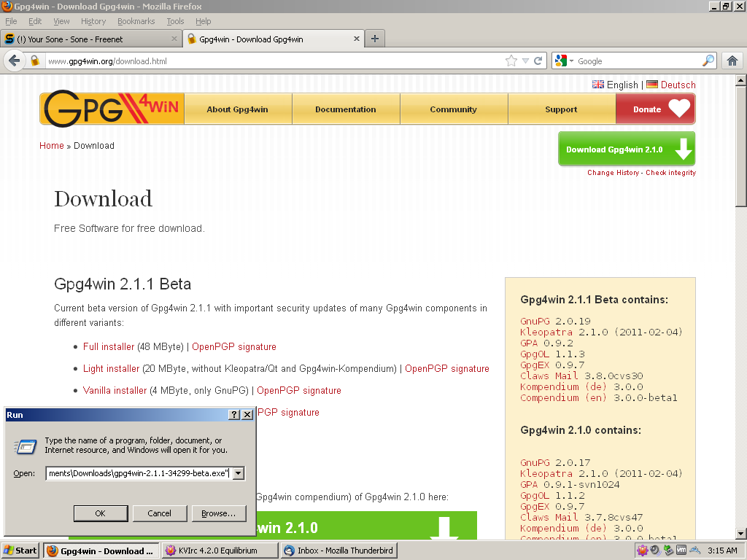The image size is (747, 560).
Task: Click the Donate heart icon
Action: tap(679, 108)
